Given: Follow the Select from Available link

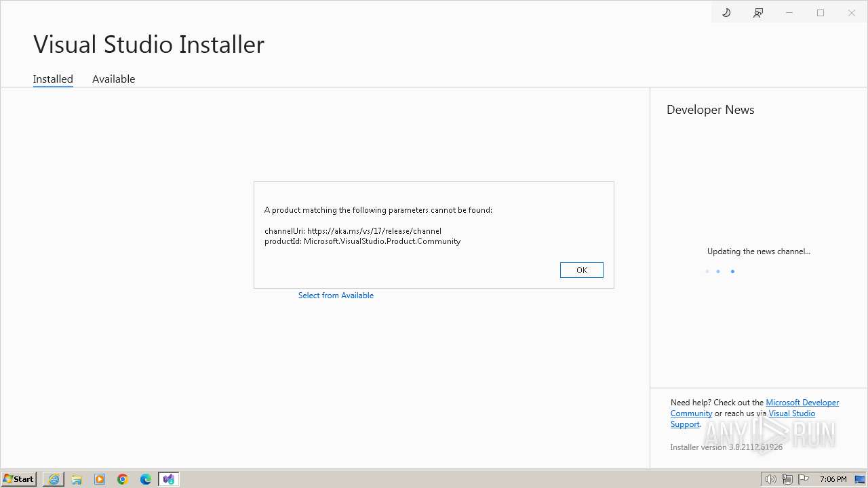Looking at the screenshot, I should (336, 296).
